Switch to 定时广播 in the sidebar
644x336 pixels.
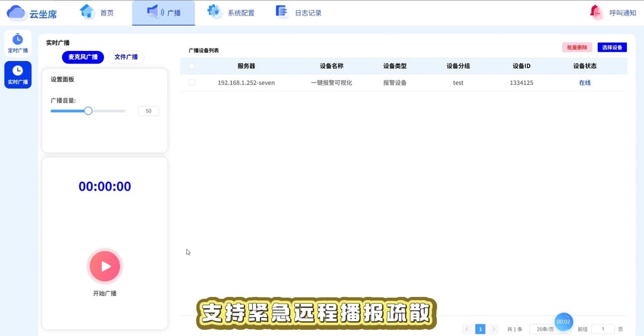tap(18, 43)
